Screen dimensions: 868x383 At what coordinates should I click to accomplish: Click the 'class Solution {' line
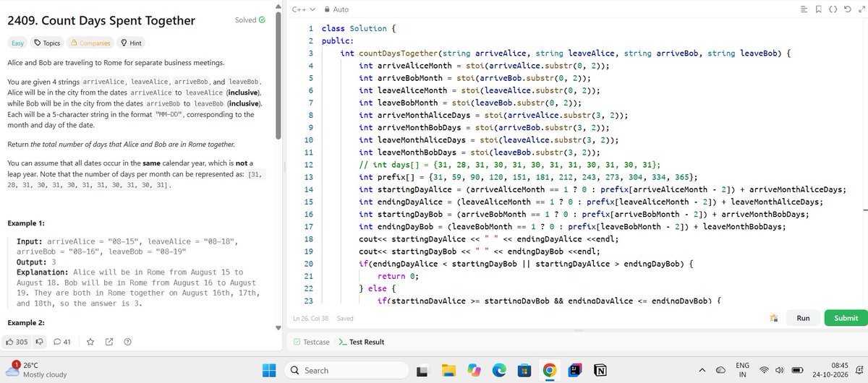point(359,28)
